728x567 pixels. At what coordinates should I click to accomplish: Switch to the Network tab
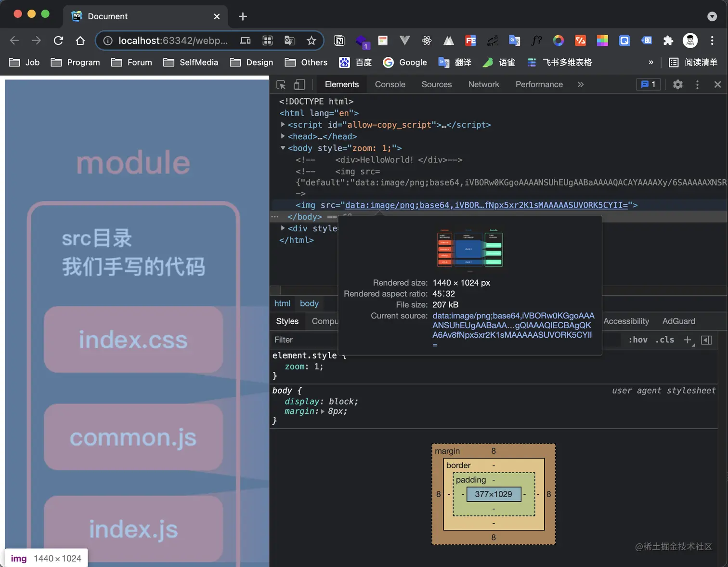pyautogui.click(x=483, y=84)
